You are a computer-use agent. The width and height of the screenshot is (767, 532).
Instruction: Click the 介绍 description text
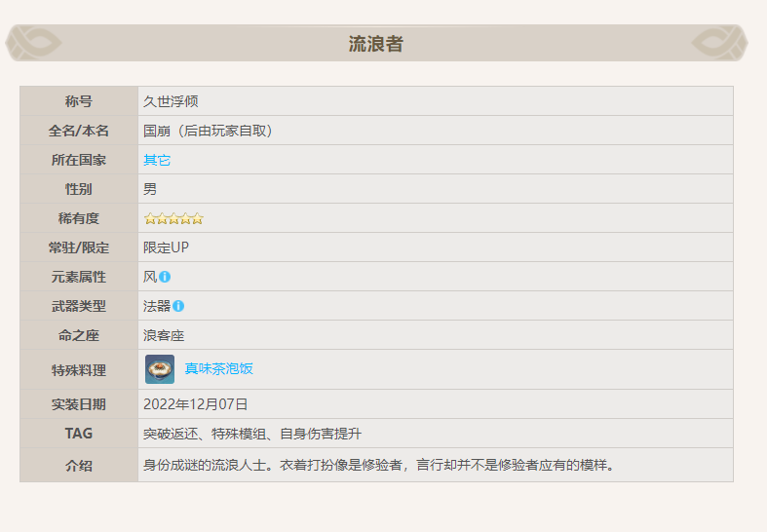click(x=378, y=465)
